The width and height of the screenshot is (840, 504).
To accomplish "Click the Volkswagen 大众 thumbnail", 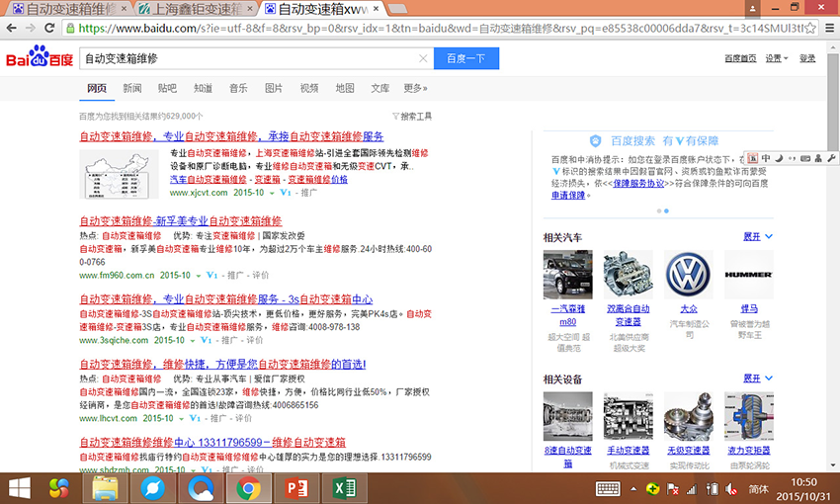I will [689, 275].
